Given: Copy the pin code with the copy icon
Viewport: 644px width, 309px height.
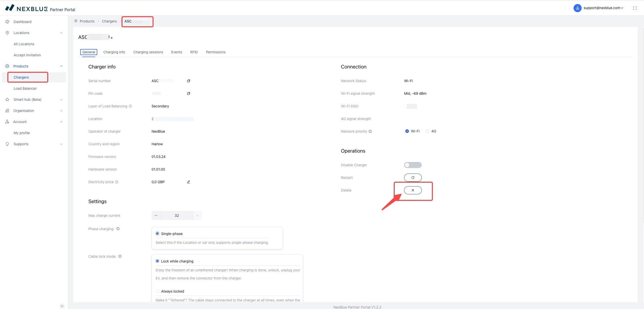Looking at the screenshot, I should click(x=188, y=93).
